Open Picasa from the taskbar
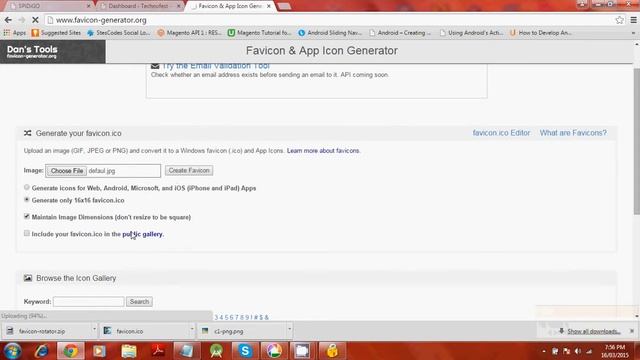 [274, 351]
